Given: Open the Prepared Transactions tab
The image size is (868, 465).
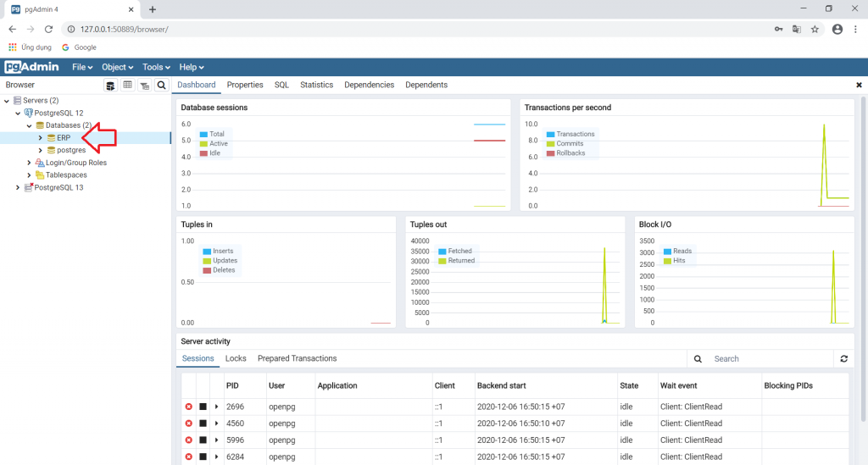Looking at the screenshot, I should point(298,359).
